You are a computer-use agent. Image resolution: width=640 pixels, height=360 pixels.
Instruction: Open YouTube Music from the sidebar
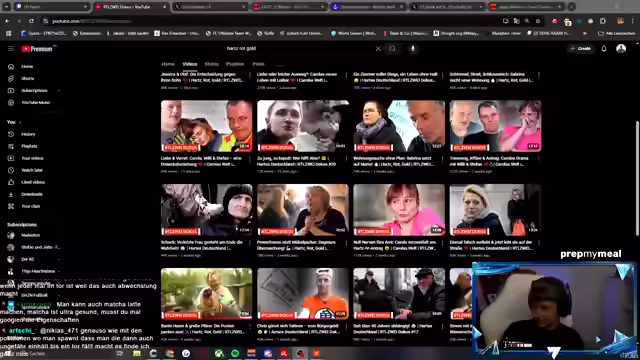tap(36, 102)
